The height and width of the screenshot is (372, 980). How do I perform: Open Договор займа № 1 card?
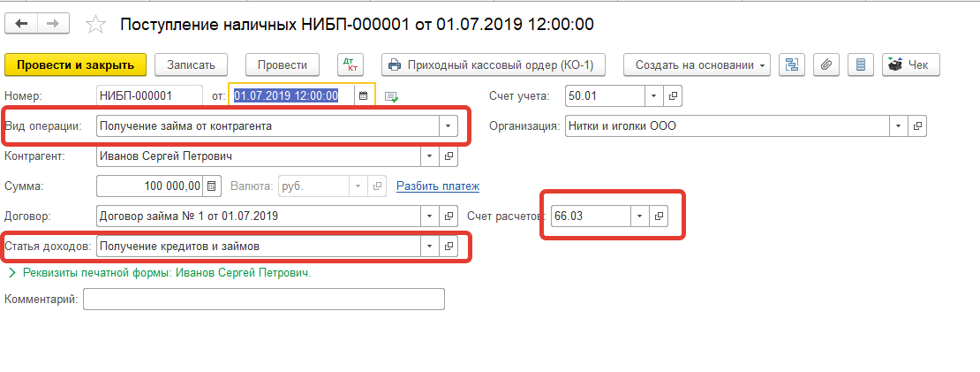[x=449, y=216]
